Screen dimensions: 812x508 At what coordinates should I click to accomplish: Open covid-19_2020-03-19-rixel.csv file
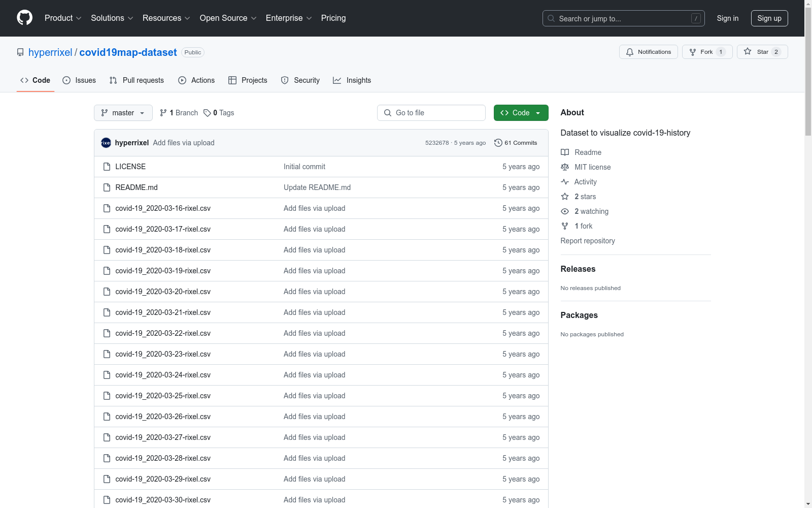(163, 271)
